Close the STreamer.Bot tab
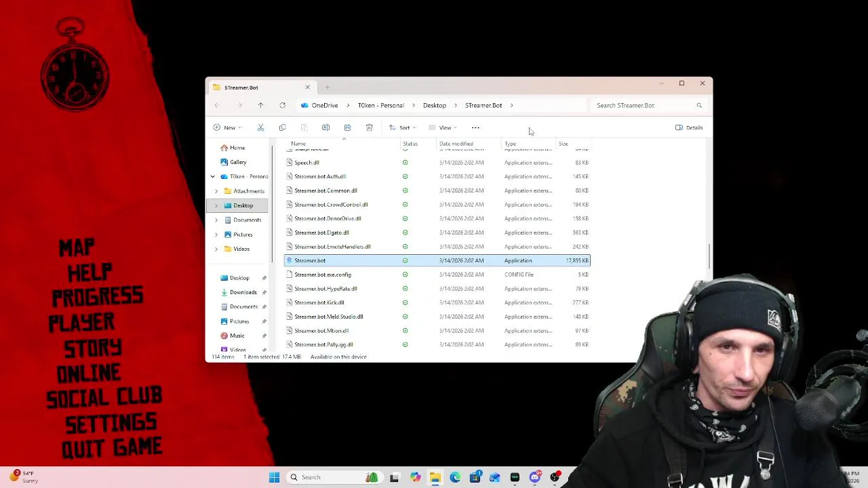 pyautogui.click(x=307, y=87)
